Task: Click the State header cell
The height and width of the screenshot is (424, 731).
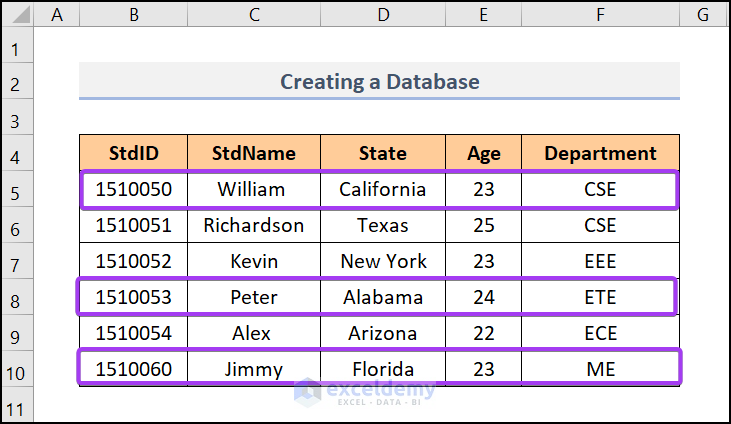Action: point(383,153)
